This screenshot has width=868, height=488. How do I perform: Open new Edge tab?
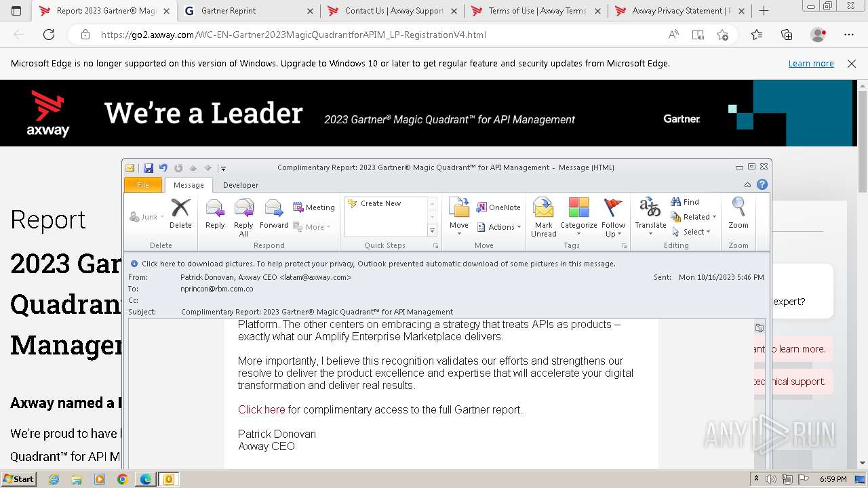pyautogui.click(x=764, y=11)
